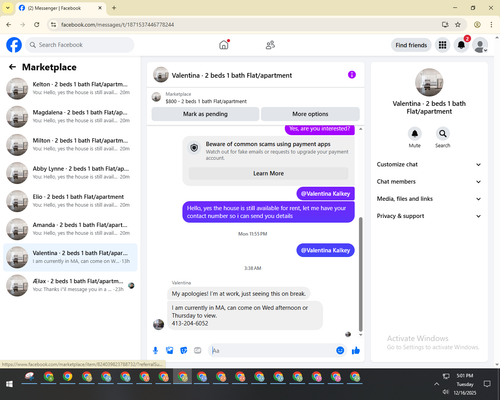
Task: Open Windows Start menu
Action: pyautogui.click(x=9, y=384)
